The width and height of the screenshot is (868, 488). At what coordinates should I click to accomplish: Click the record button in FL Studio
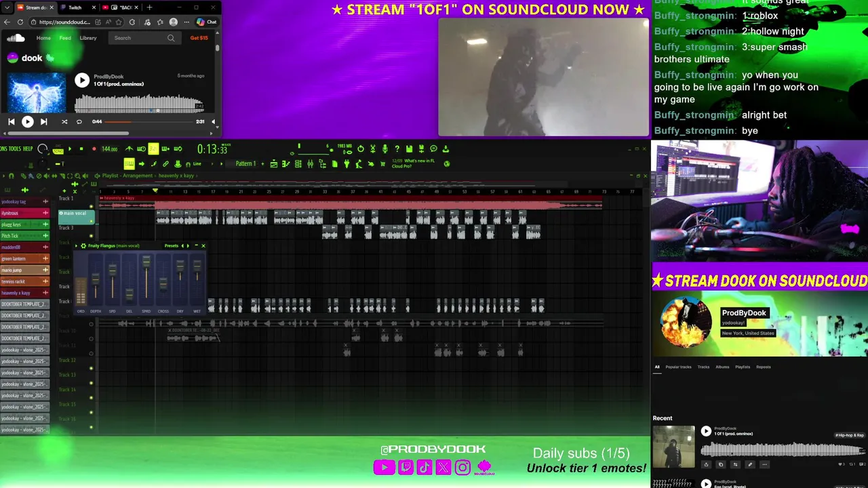[x=94, y=149]
